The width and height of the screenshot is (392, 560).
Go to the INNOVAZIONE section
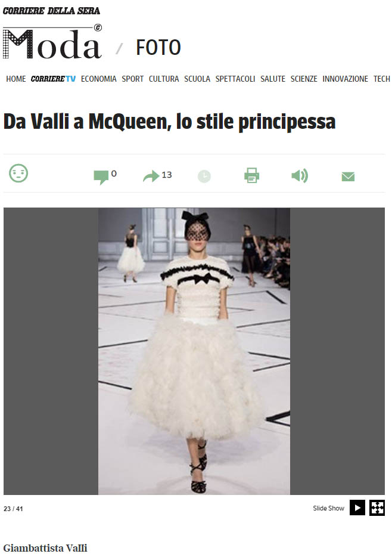coord(346,79)
